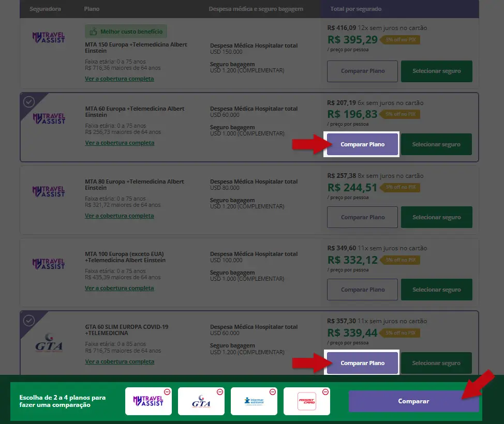Remove GTA from the comparison bar
The image size is (504, 424).
pos(220,392)
